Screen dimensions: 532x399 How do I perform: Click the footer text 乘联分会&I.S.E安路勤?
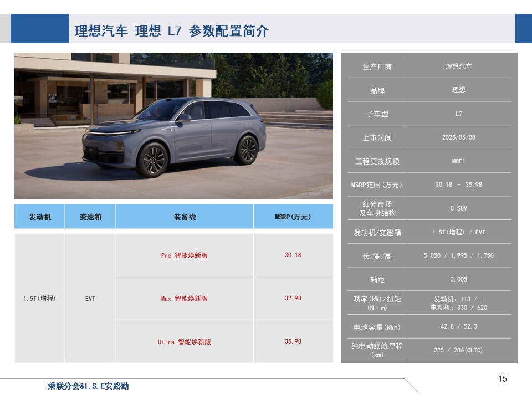pos(88,386)
